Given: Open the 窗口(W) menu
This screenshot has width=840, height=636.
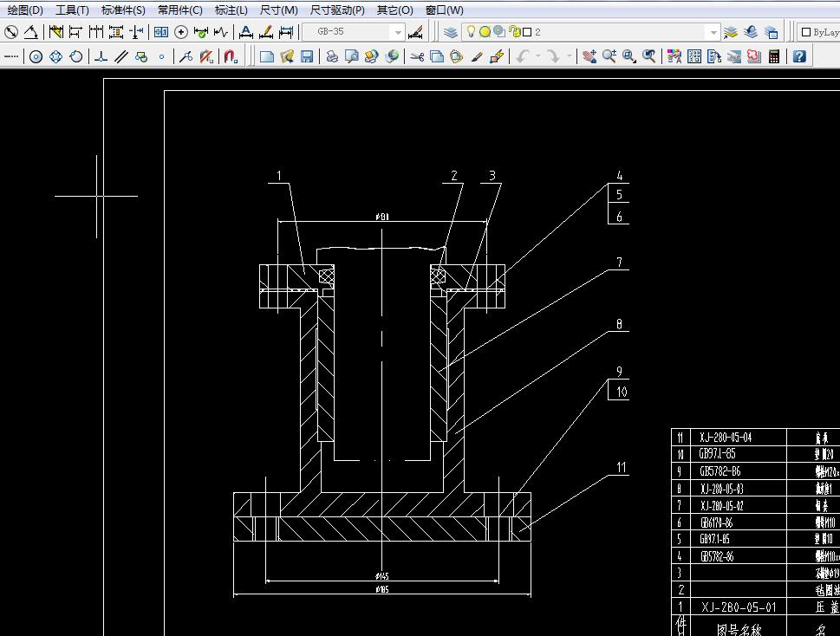Looking at the screenshot, I should pyautogui.click(x=444, y=10).
